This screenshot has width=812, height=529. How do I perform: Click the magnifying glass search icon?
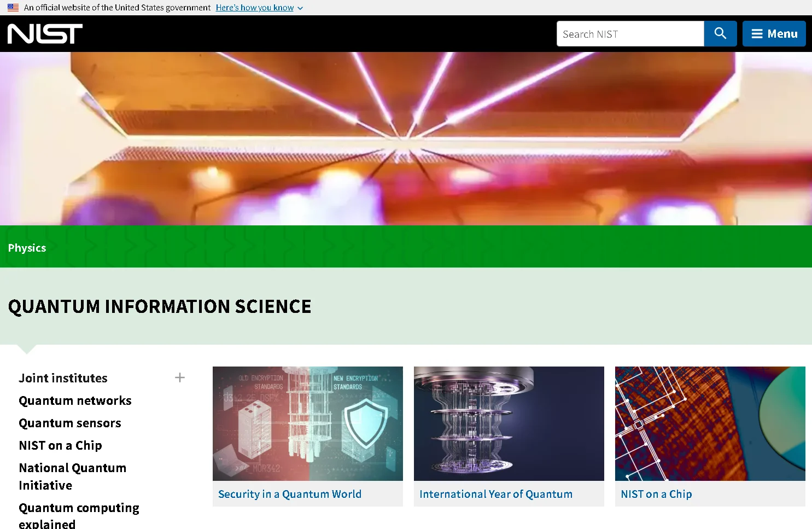pos(720,33)
